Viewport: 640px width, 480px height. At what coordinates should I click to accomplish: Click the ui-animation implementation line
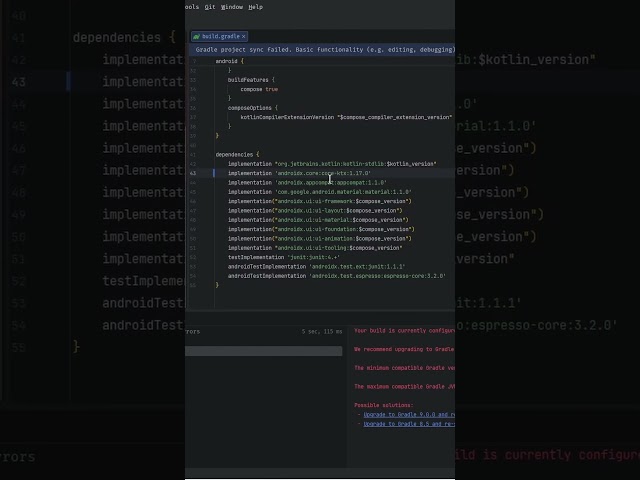click(x=320, y=239)
